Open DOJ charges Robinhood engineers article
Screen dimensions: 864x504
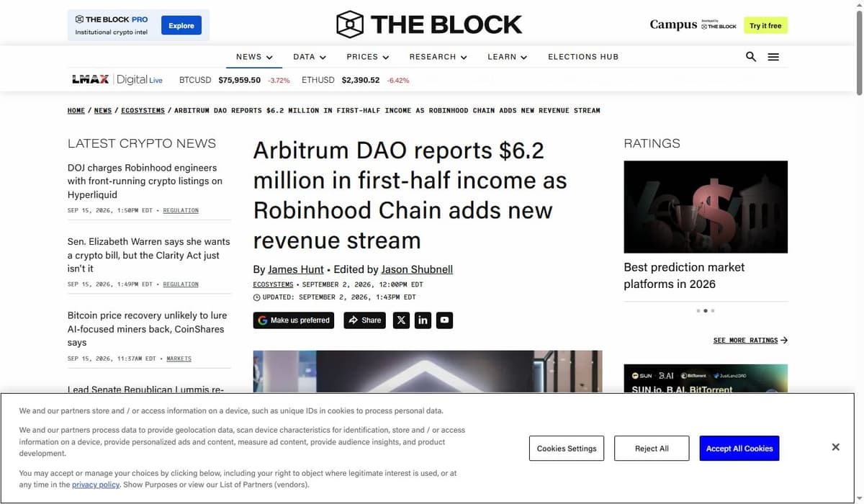(145, 181)
